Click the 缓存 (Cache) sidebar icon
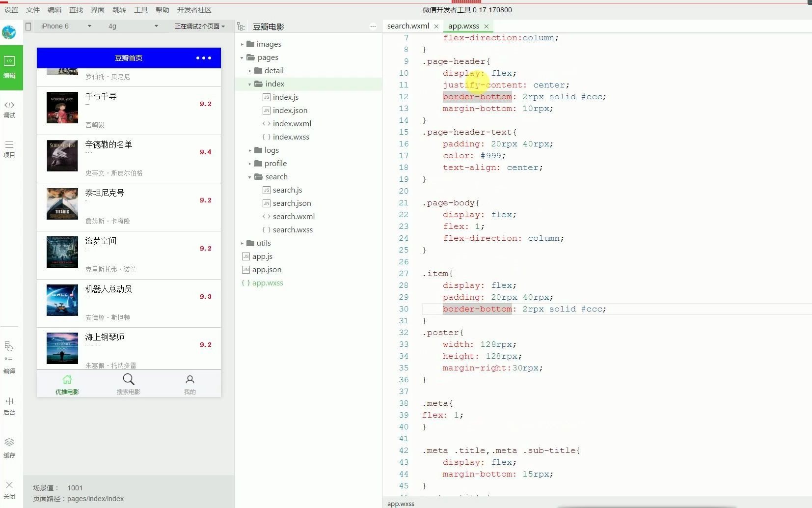The width and height of the screenshot is (812, 508). click(x=9, y=448)
